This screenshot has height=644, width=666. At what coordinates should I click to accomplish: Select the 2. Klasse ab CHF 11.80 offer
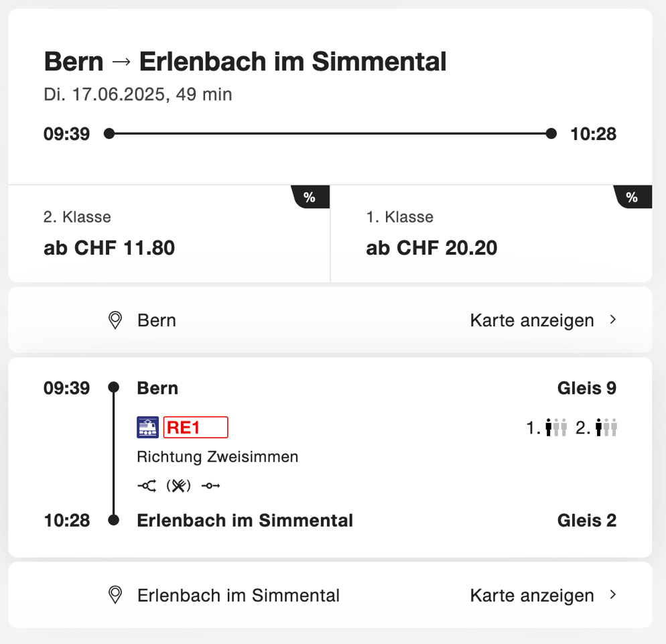(169, 234)
